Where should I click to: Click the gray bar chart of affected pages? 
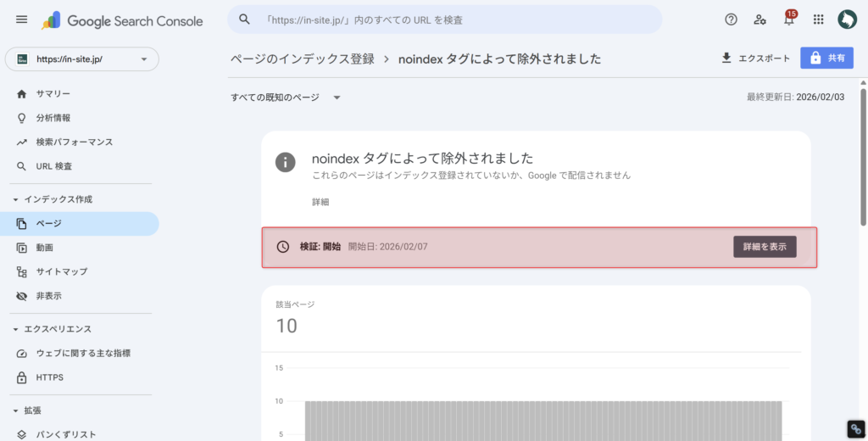543,421
